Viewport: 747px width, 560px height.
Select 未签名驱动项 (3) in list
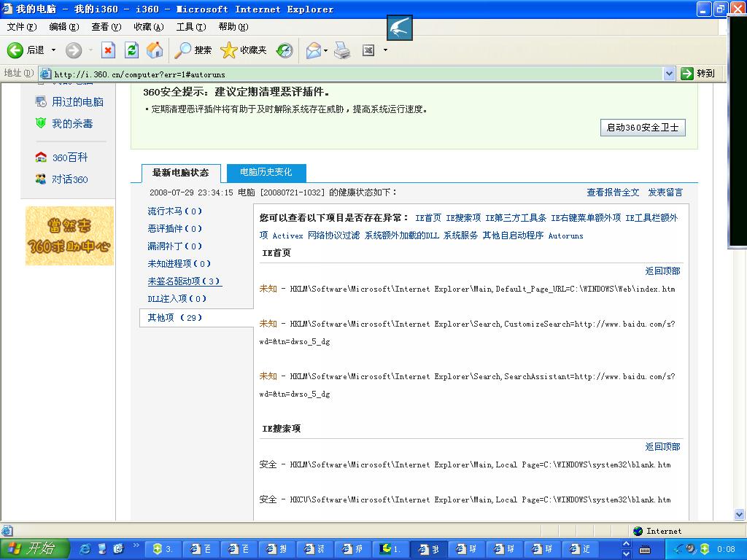click(x=184, y=281)
